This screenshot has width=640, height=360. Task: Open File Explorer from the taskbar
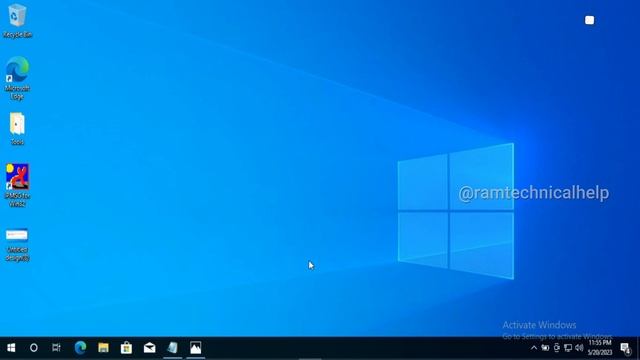(103, 348)
